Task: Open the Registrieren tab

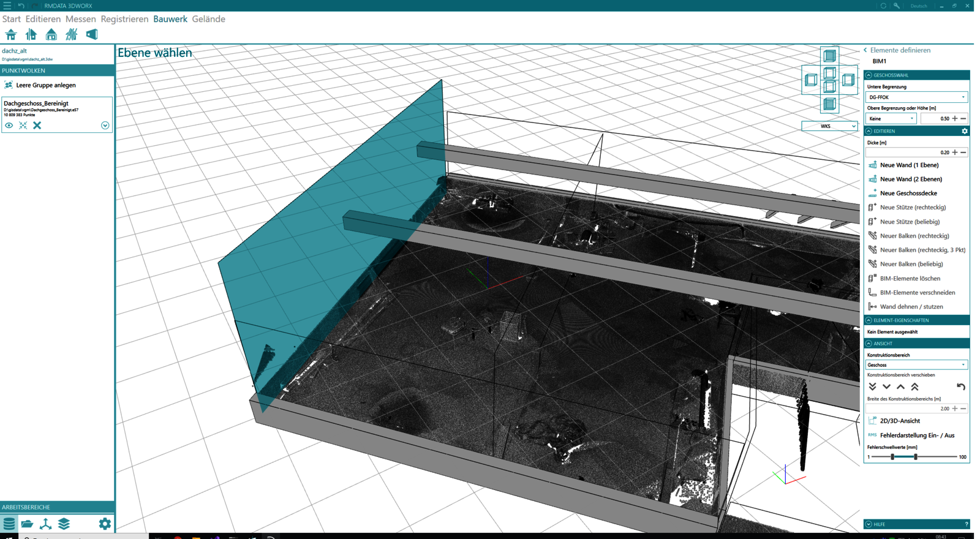Action: tap(124, 19)
